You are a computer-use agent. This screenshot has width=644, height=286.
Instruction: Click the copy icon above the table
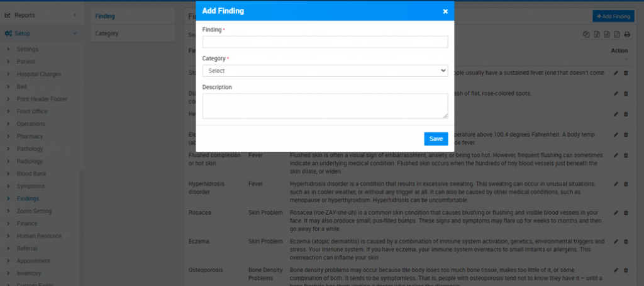[x=586, y=35]
